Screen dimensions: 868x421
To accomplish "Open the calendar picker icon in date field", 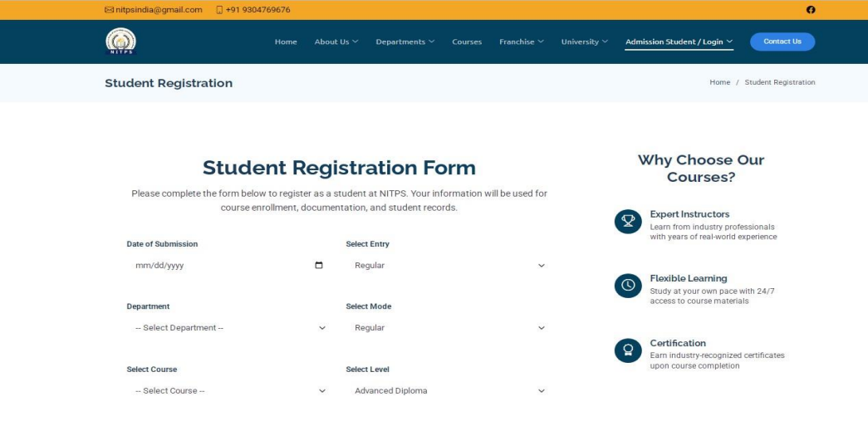I will click(x=319, y=266).
